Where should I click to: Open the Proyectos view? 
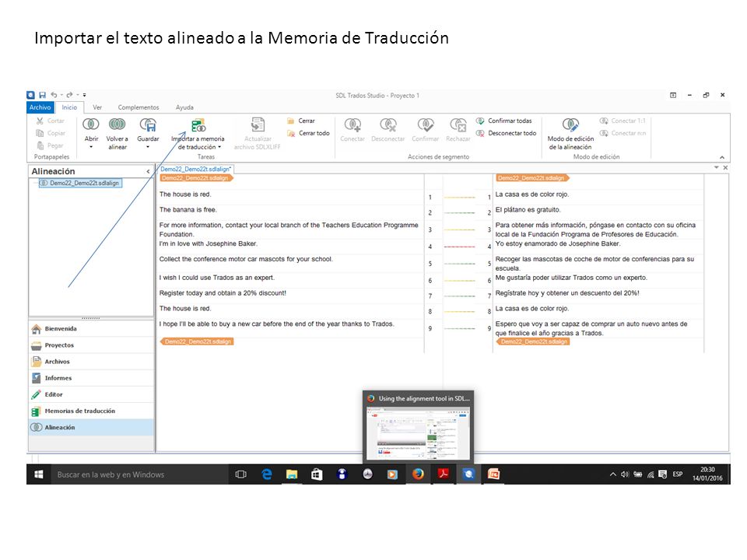[92, 345]
